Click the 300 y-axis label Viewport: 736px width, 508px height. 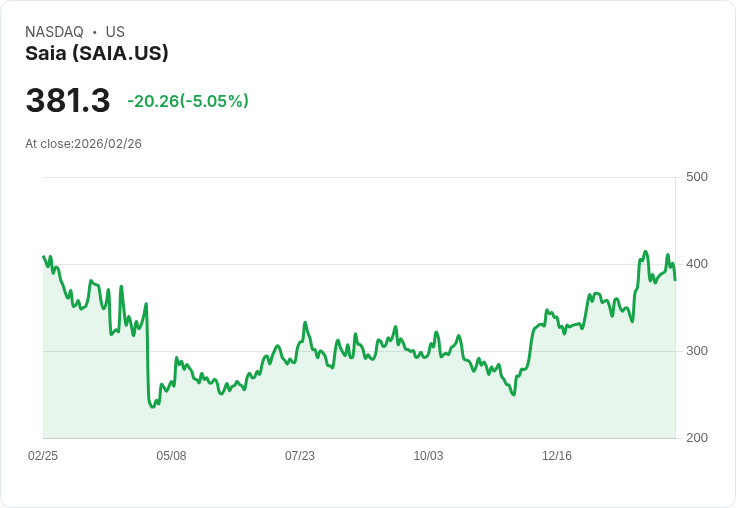point(697,351)
